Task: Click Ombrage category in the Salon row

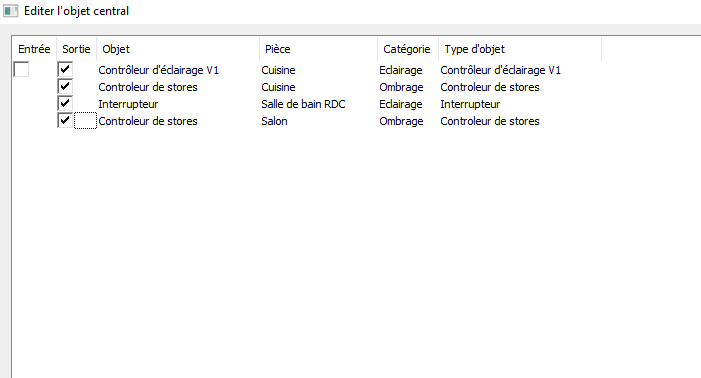Action: point(401,121)
